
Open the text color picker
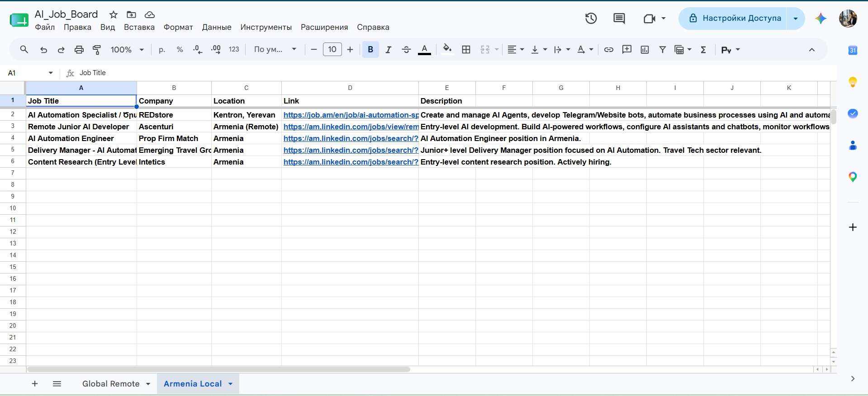point(424,50)
